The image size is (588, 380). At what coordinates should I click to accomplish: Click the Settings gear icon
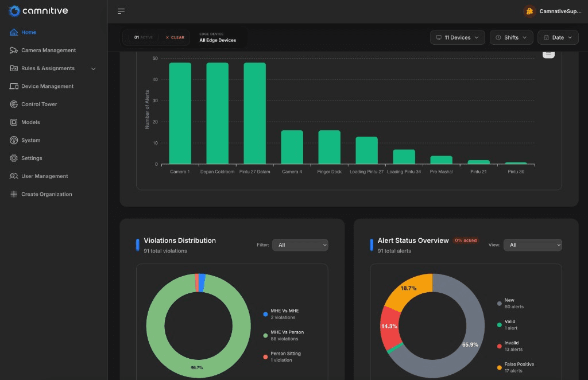[14, 158]
